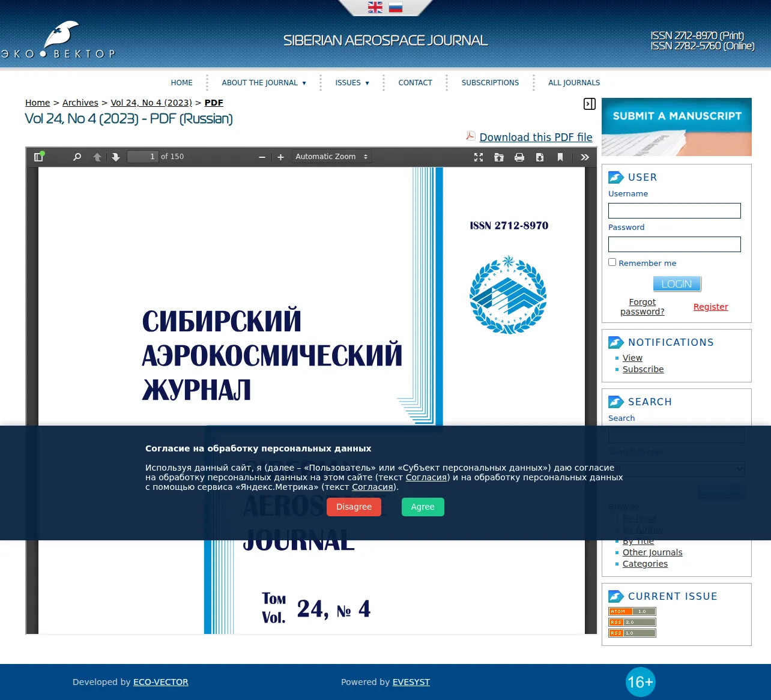Switch site language to English flag

pos(375,7)
